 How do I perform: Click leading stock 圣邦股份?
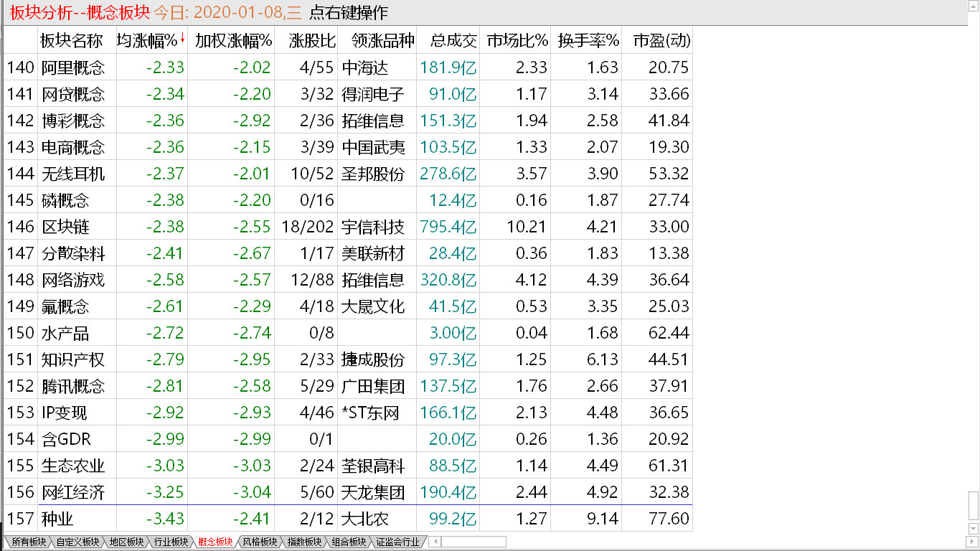(x=374, y=174)
